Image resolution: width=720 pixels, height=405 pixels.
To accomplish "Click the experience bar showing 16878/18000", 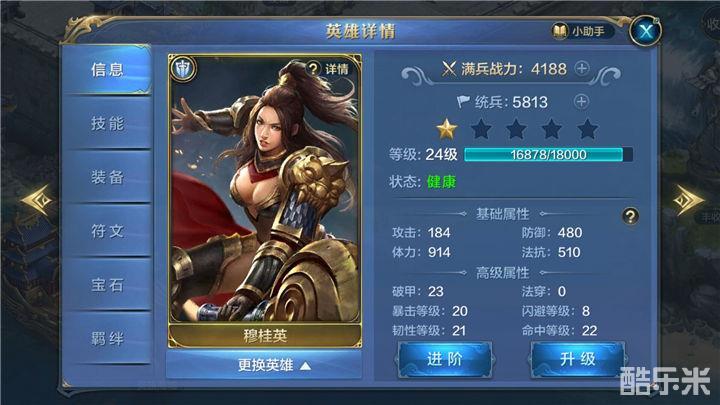I will [x=548, y=154].
